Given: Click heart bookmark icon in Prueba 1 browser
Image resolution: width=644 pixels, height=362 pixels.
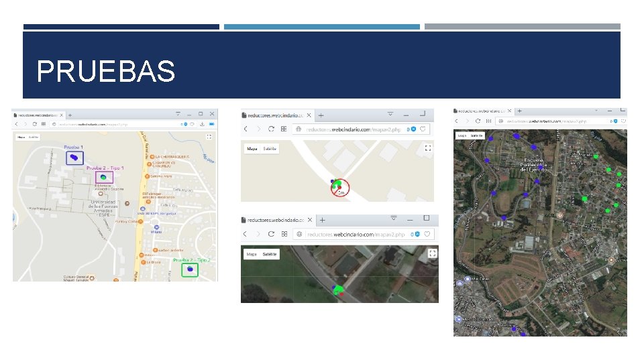Looking at the screenshot, I should [193, 124].
